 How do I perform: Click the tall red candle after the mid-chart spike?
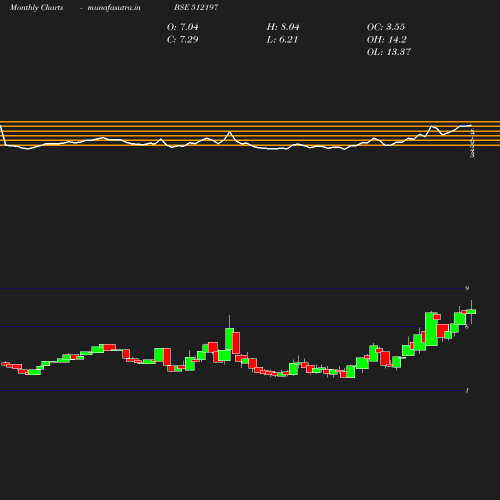236,343
